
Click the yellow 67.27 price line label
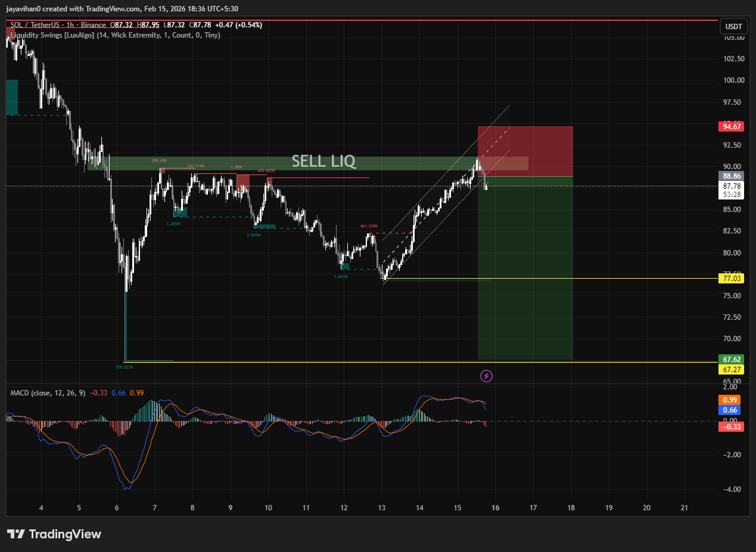pos(732,370)
